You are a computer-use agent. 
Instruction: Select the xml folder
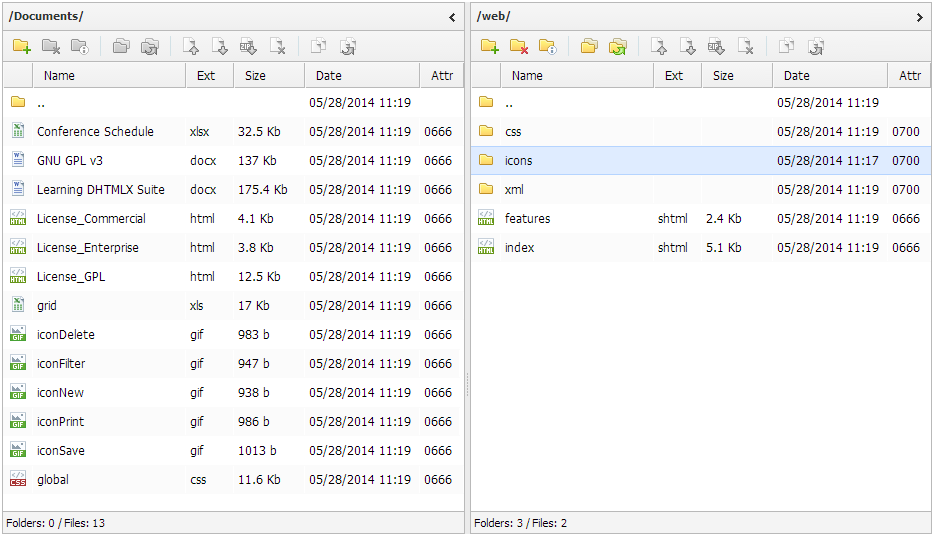pyautogui.click(x=701, y=189)
